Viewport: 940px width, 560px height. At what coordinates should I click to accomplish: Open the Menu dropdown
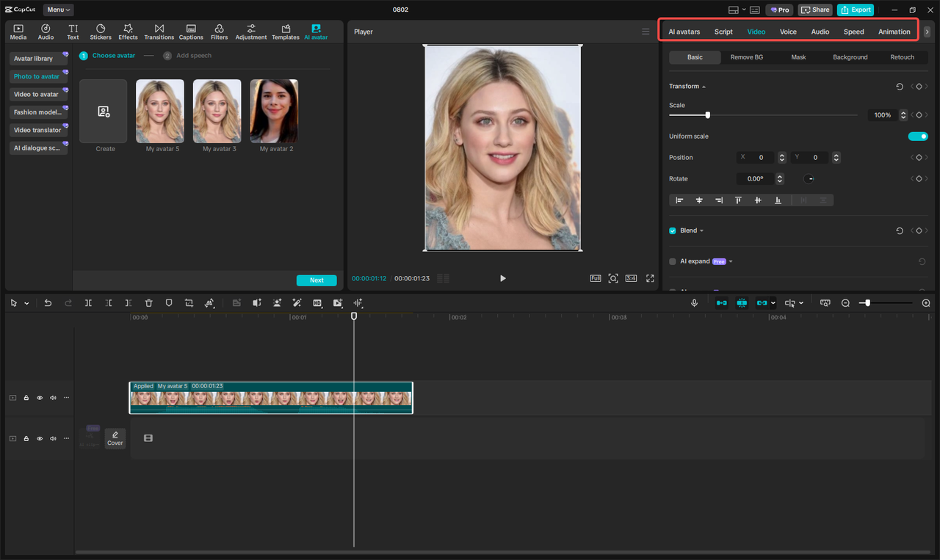[x=58, y=10]
